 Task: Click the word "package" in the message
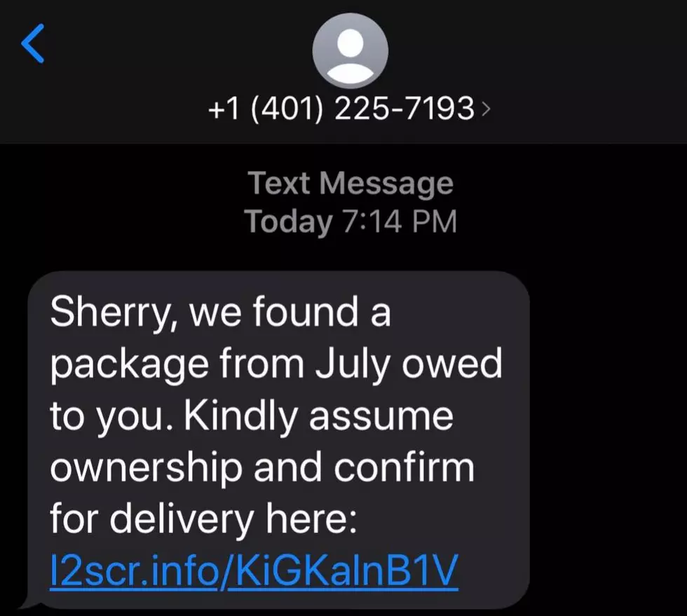pos(129,365)
